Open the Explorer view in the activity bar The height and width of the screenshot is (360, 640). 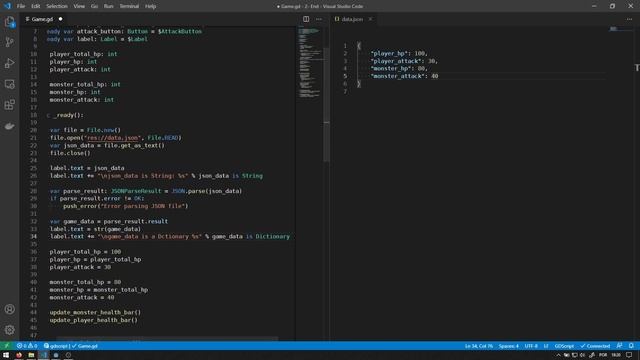[x=9, y=22]
